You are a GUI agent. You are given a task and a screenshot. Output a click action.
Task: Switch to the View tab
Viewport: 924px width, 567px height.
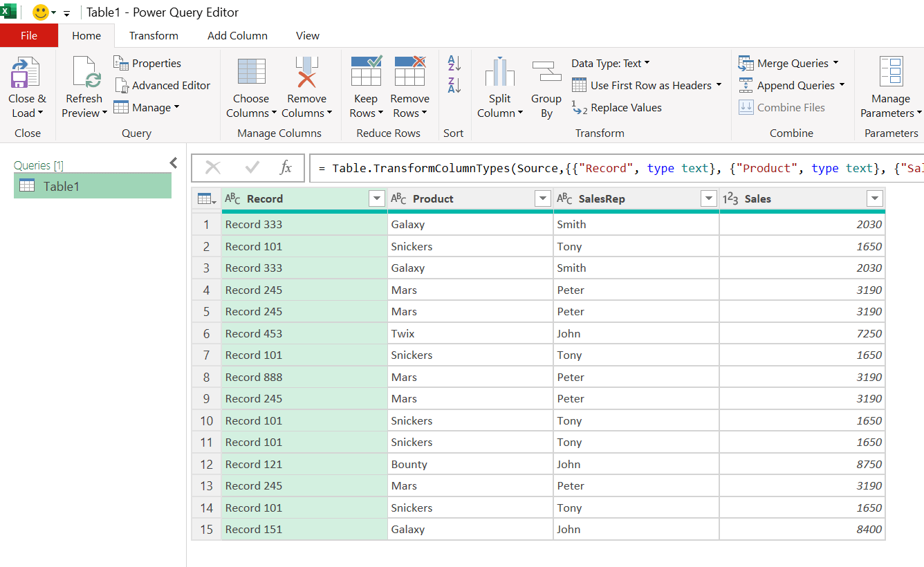[x=308, y=36]
